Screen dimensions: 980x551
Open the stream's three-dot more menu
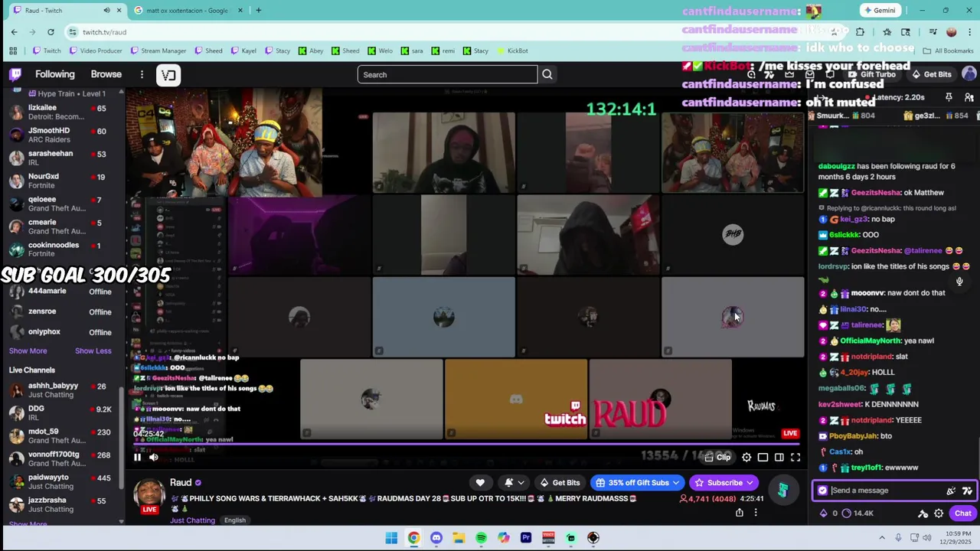click(x=756, y=513)
